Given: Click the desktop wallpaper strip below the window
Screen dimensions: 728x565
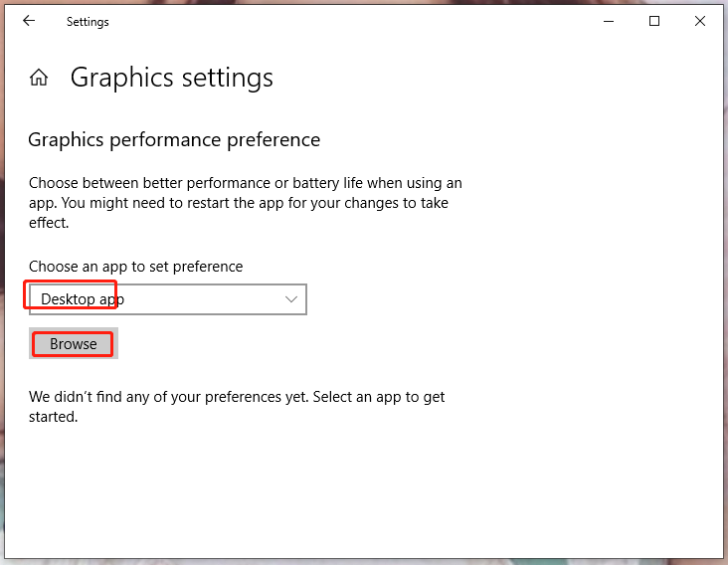Looking at the screenshot, I should point(364,561).
